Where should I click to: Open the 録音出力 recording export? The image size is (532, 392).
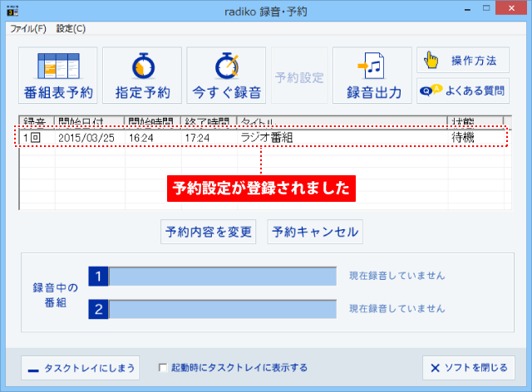point(372,76)
